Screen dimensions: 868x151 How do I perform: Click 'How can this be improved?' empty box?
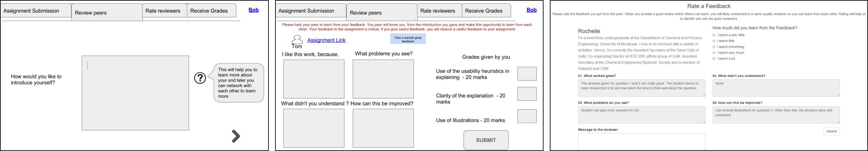383,128
